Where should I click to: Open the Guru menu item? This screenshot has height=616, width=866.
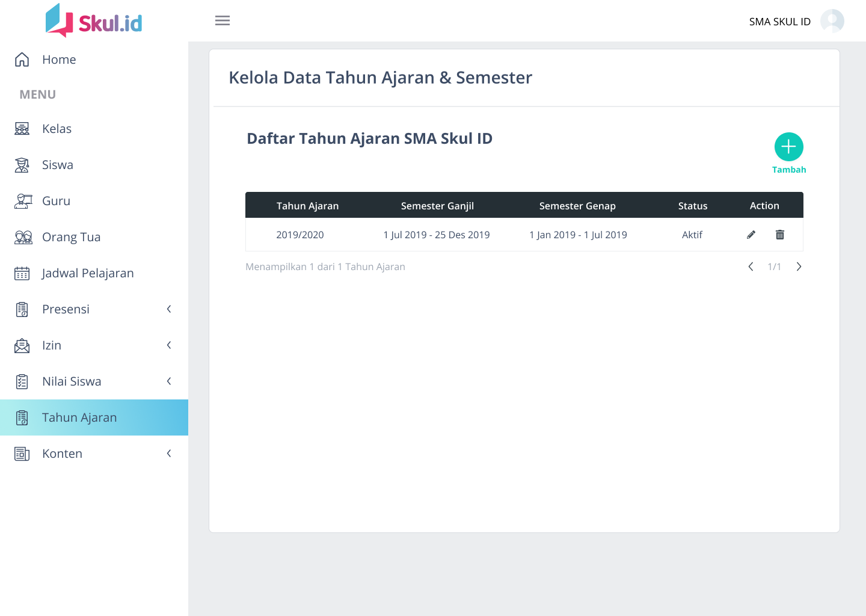point(56,201)
